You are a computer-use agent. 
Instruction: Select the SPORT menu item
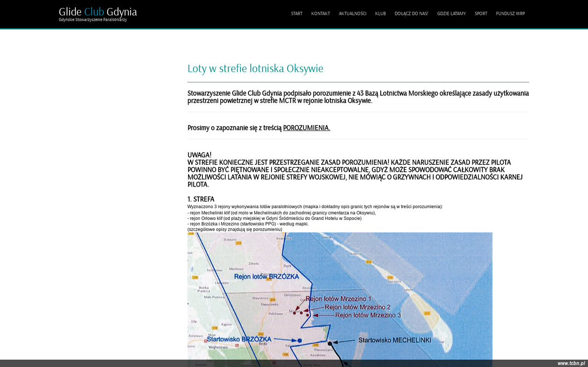[481, 14]
